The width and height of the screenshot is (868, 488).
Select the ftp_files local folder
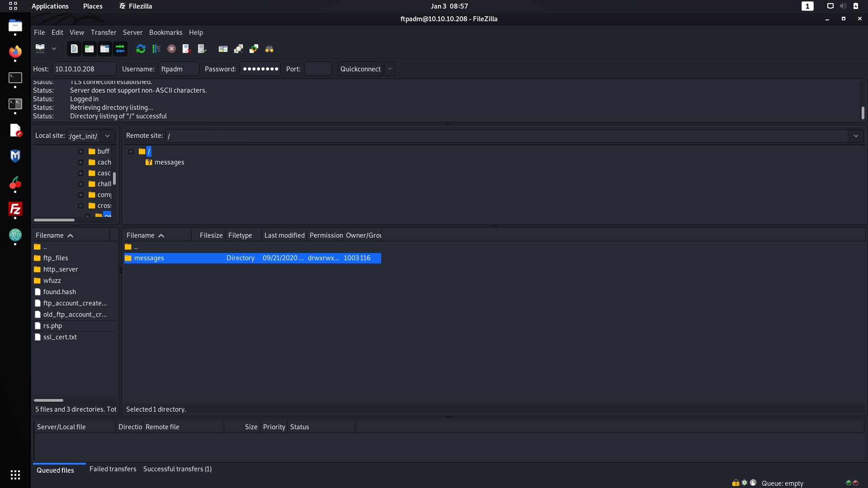[56, 258]
